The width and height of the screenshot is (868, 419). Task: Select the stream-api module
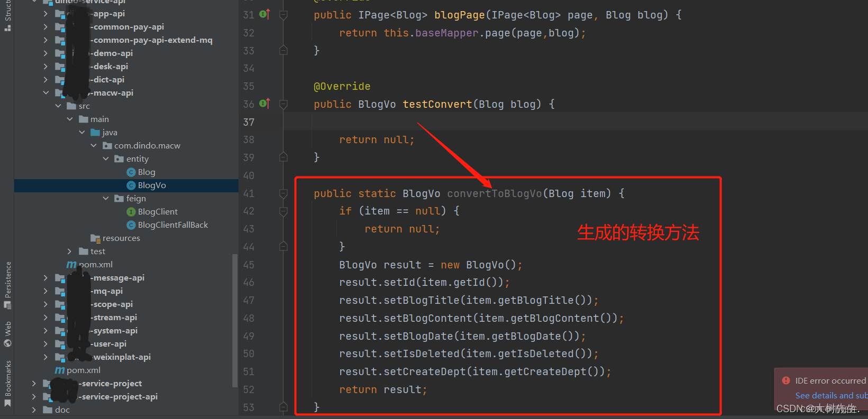(x=113, y=318)
